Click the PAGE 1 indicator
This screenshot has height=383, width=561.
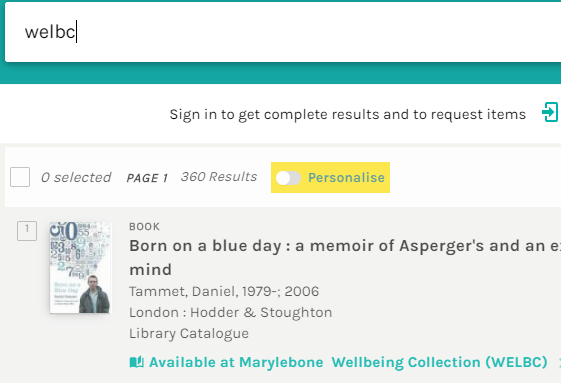point(147,178)
